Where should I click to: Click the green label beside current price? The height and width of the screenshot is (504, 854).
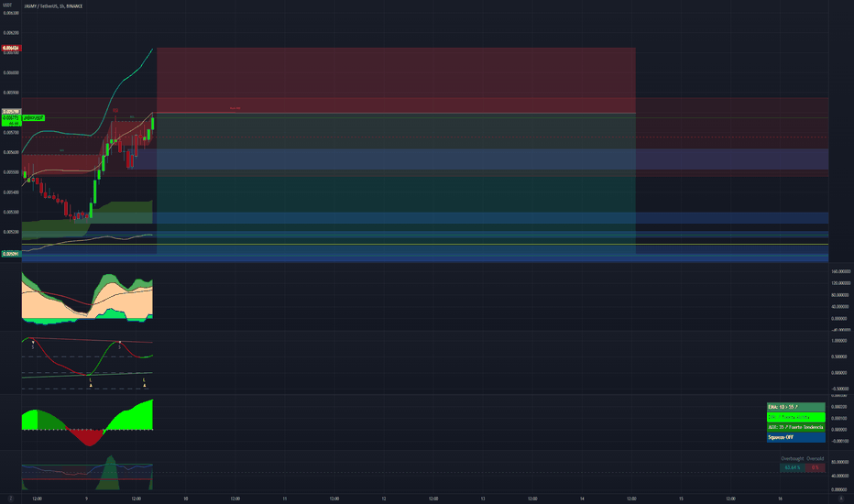click(33, 117)
